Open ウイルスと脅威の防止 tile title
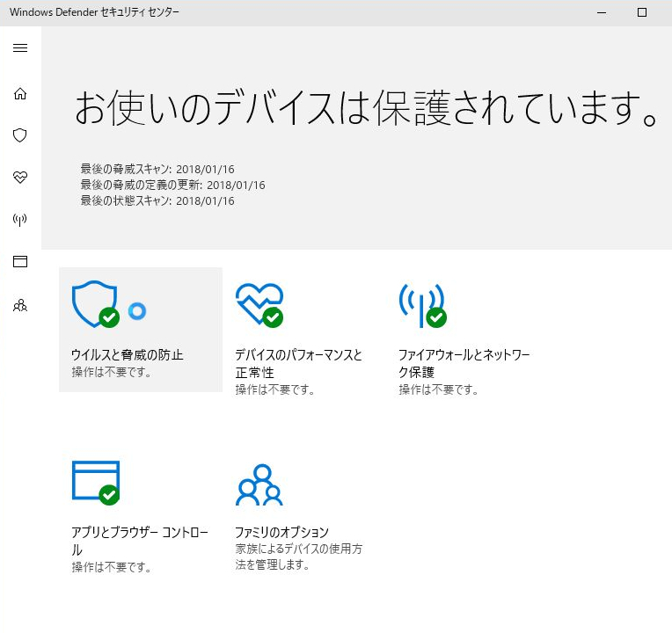Image resolution: width=672 pixels, height=633 pixels. click(128, 354)
